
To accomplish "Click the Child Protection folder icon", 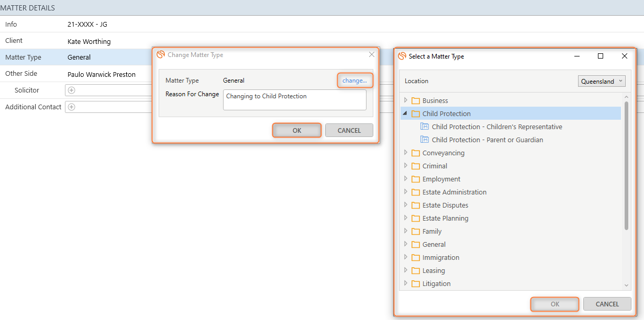I will click(416, 113).
